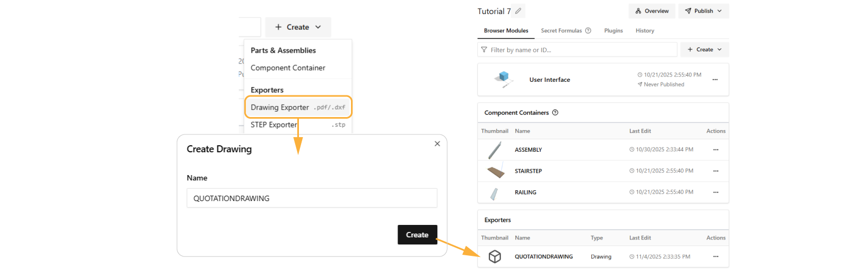Open actions menu for QUOTATIONDRAWING exporter
The image size is (868, 271).
716,256
